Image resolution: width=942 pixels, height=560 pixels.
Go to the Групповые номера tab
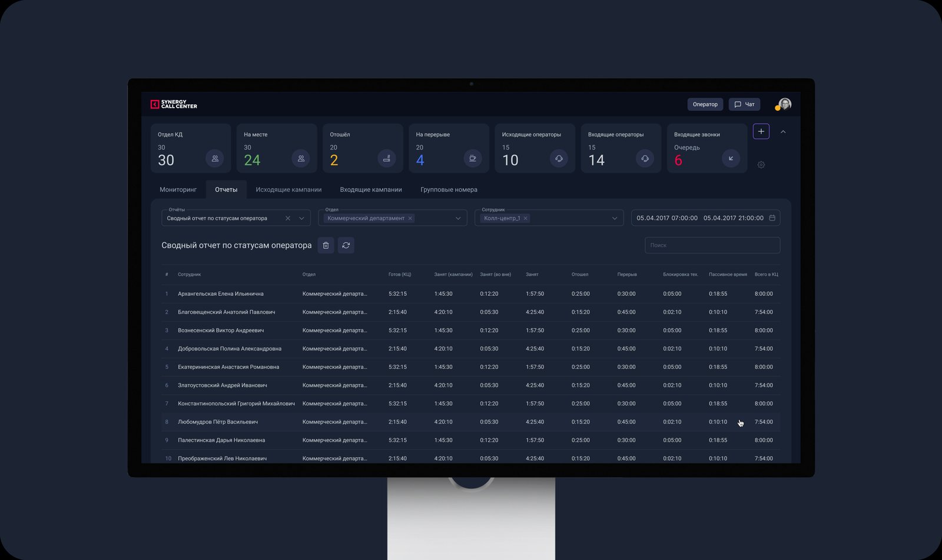[x=449, y=189]
